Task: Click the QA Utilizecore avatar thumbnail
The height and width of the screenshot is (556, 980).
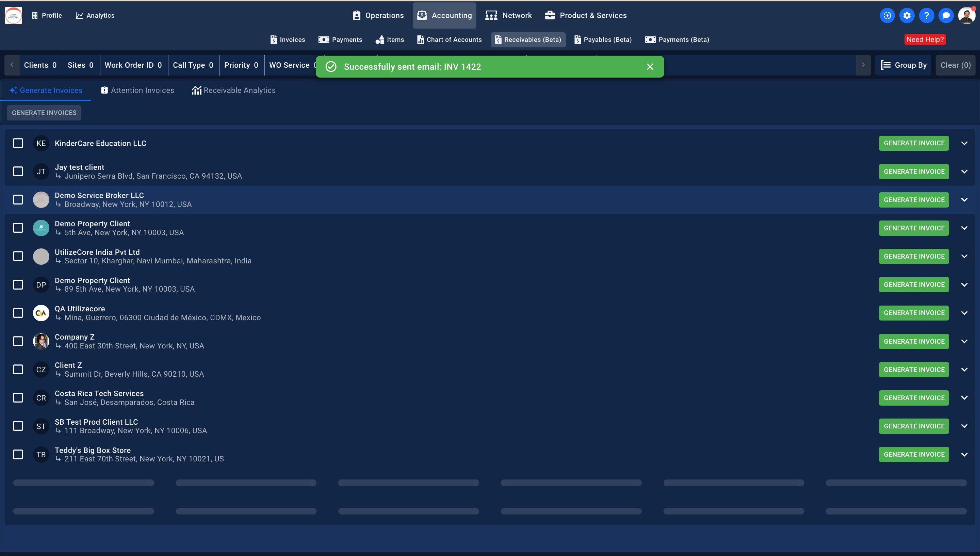Action: pyautogui.click(x=41, y=313)
